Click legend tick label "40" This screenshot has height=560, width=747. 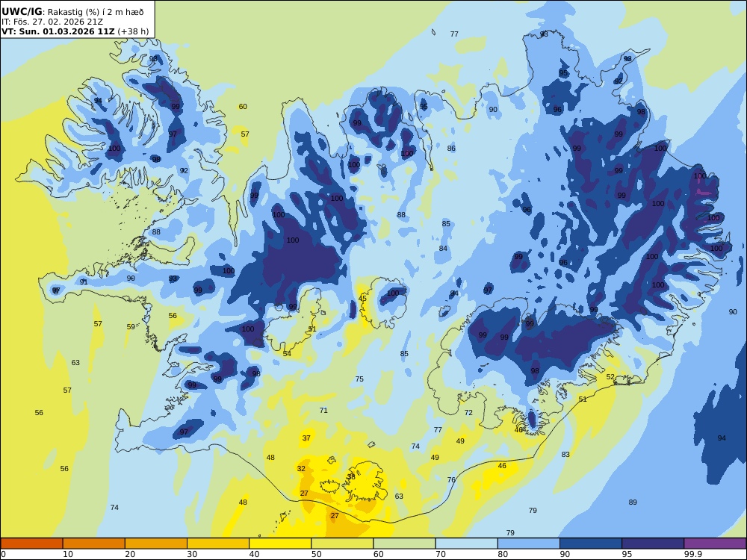[255, 554]
